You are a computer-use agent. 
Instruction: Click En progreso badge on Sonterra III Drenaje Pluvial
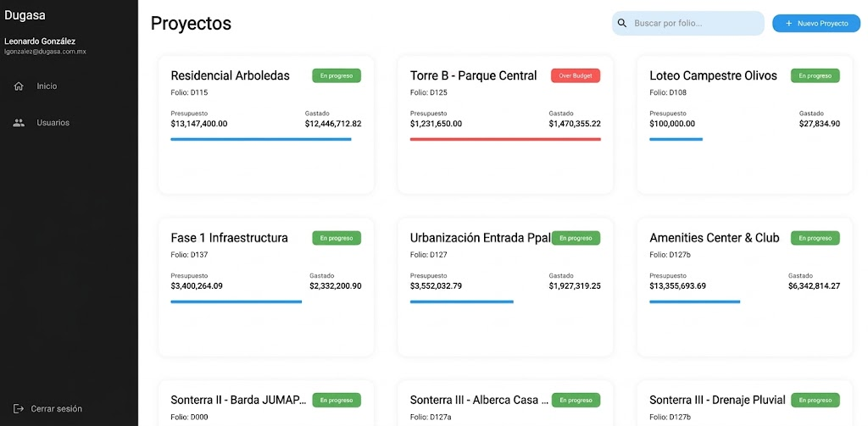(815, 400)
